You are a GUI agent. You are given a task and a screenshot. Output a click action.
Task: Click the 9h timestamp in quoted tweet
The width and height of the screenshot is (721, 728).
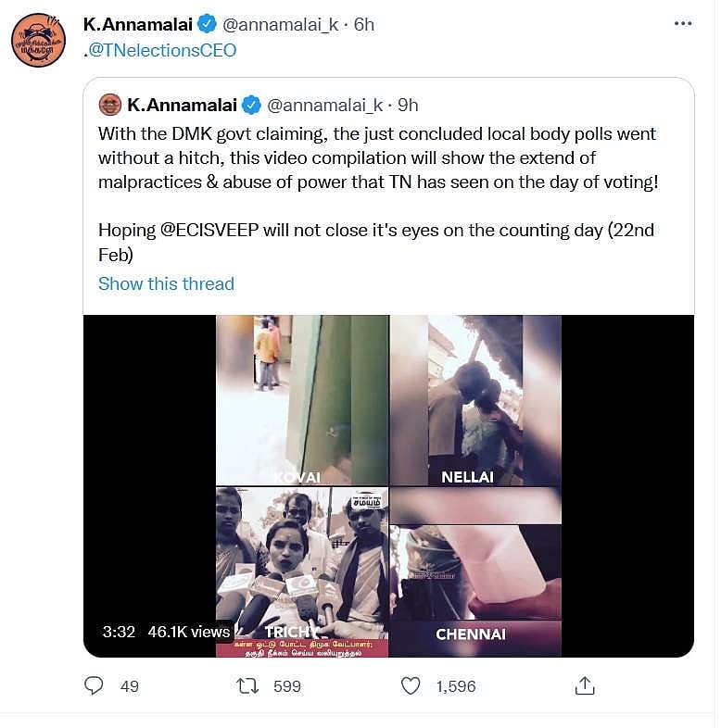408,104
